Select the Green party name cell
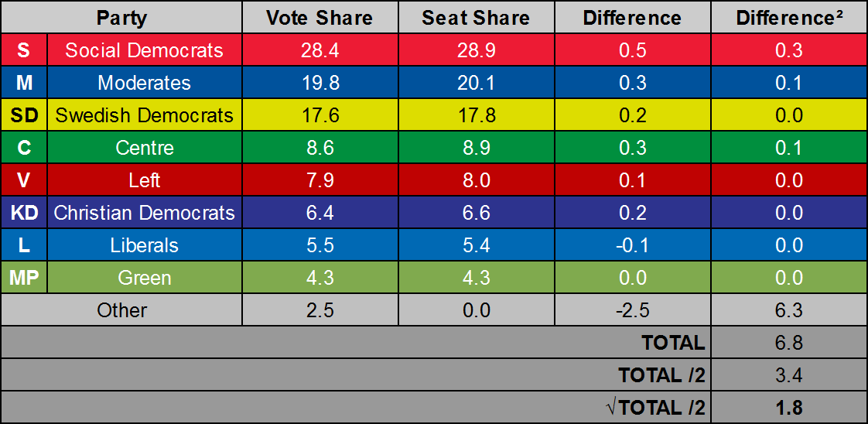This screenshot has width=868, height=424. tap(145, 278)
